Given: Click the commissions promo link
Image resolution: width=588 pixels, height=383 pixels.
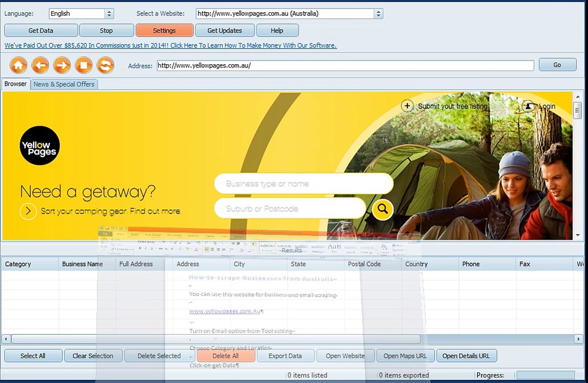Looking at the screenshot, I should pos(170,45).
